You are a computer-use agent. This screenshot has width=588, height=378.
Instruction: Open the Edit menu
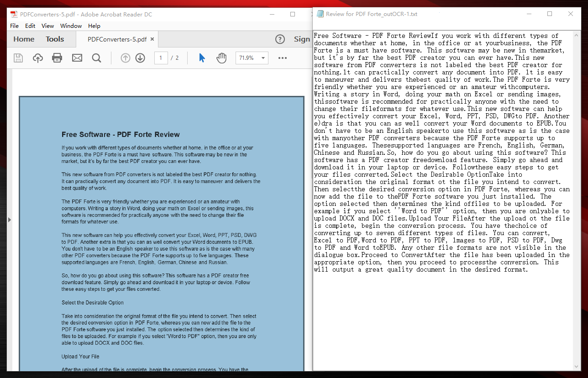pos(30,26)
